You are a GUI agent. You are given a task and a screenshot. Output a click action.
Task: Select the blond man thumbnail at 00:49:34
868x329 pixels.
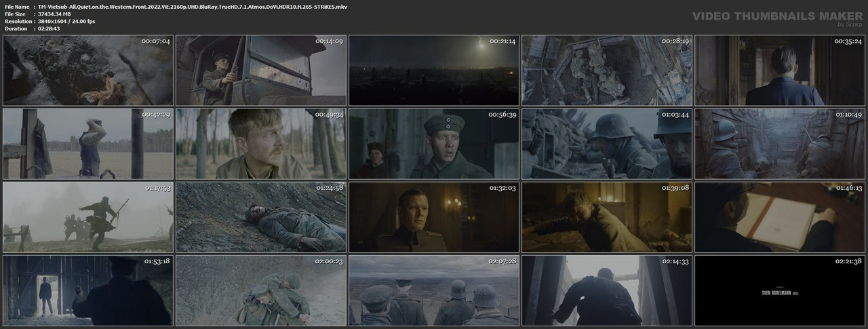(260, 144)
